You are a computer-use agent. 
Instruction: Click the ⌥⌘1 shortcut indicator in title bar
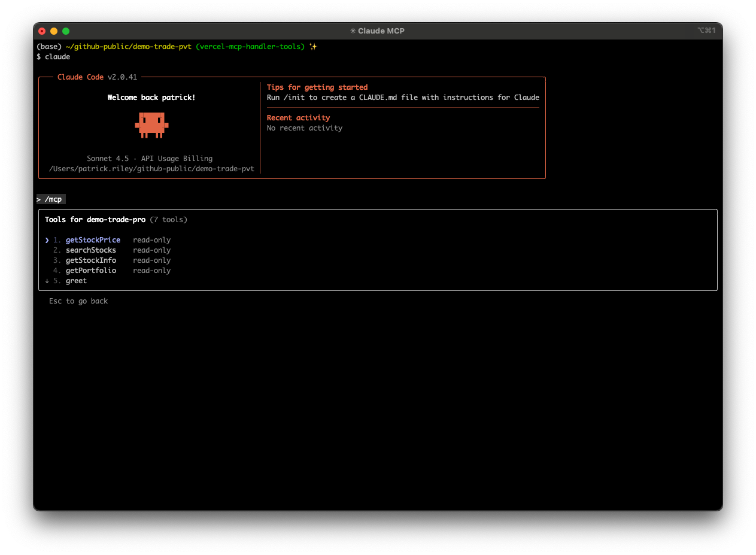coord(706,31)
